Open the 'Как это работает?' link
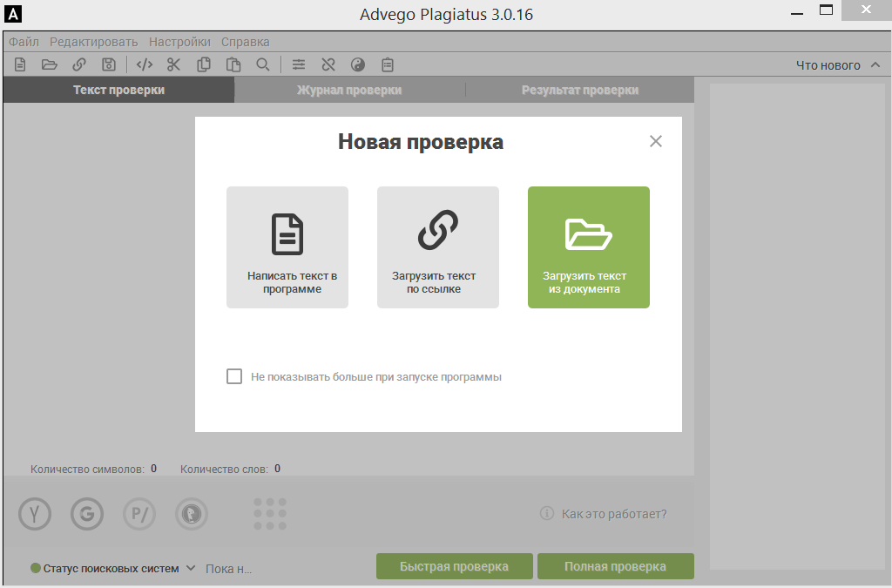 [614, 514]
